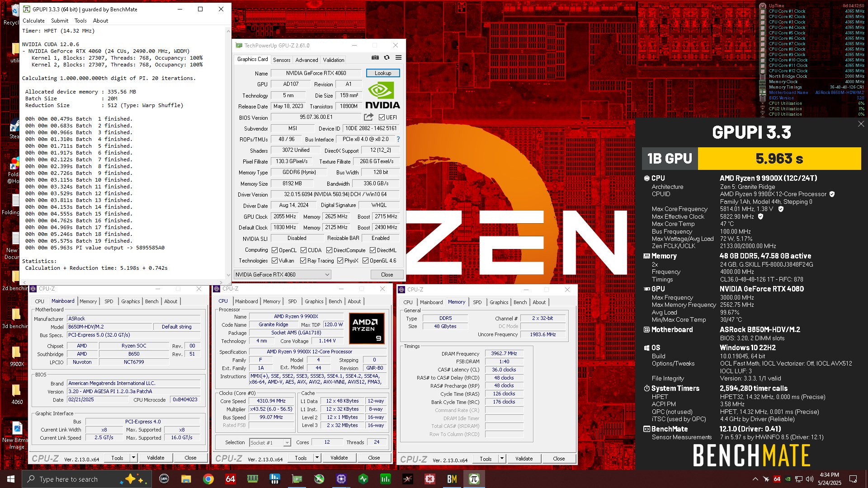Open the Tools menu in GPUPI

pos(80,21)
